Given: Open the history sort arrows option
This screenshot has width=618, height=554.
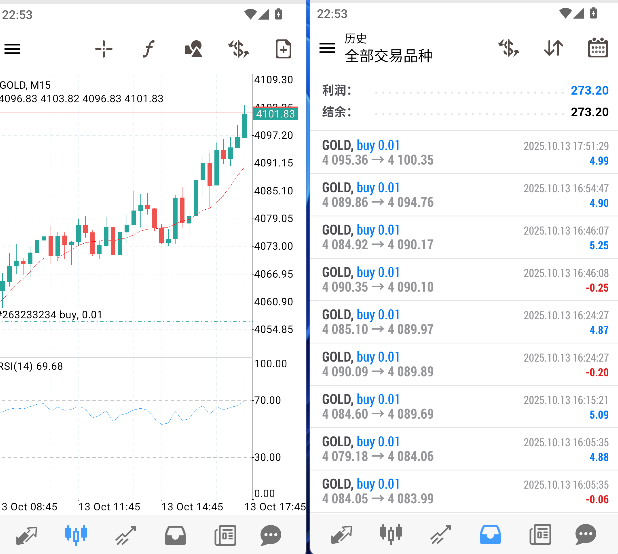Looking at the screenshot, I should click(x=553, y=48).
